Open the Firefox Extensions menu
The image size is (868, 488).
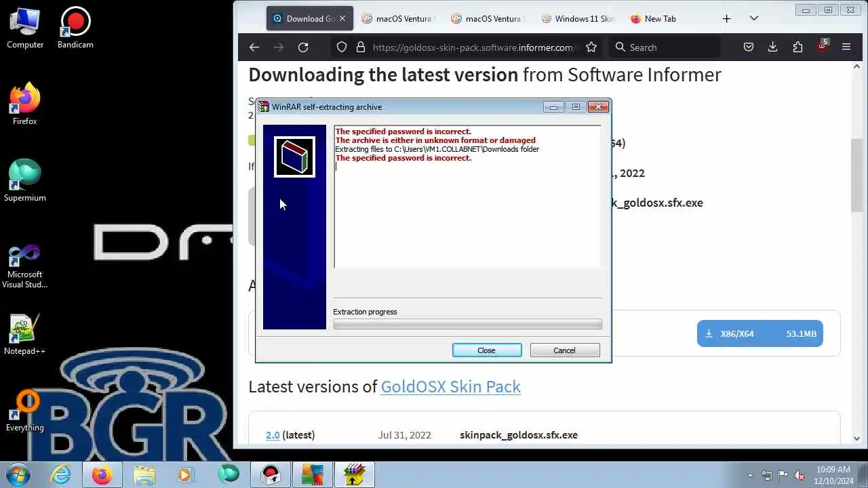click(x=797, y=47)
